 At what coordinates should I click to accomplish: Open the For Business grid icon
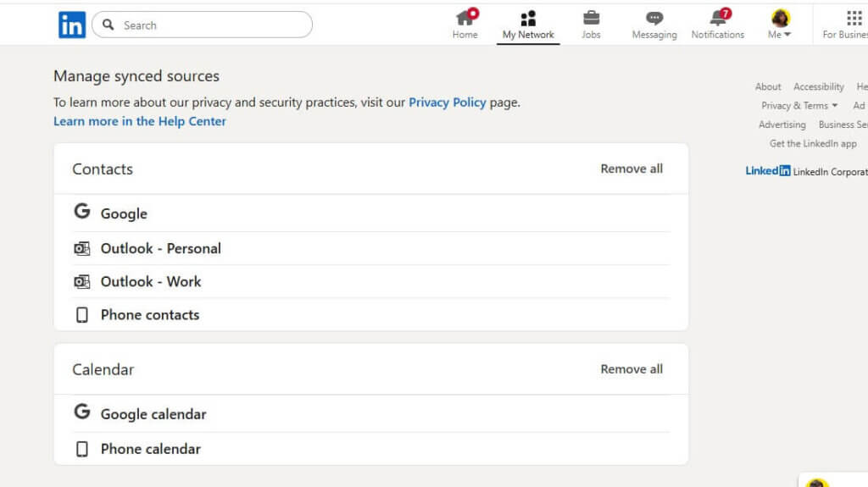coord(854,19)
